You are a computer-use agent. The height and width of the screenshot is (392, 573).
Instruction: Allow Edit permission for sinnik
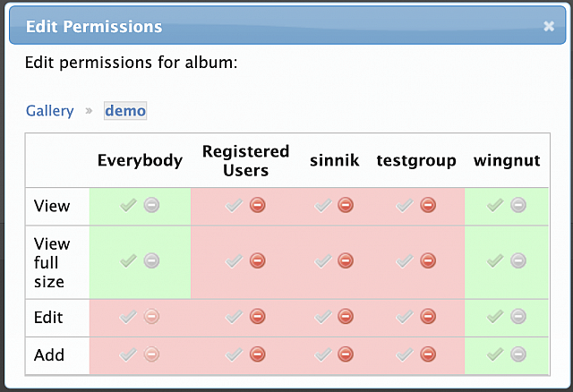(323, 317)
